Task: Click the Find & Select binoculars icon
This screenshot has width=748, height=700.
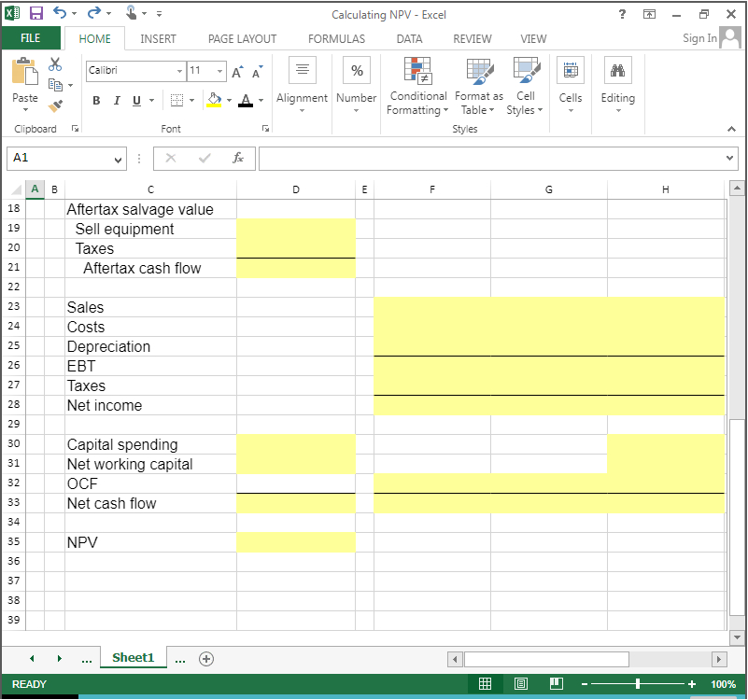Action: 618,70
